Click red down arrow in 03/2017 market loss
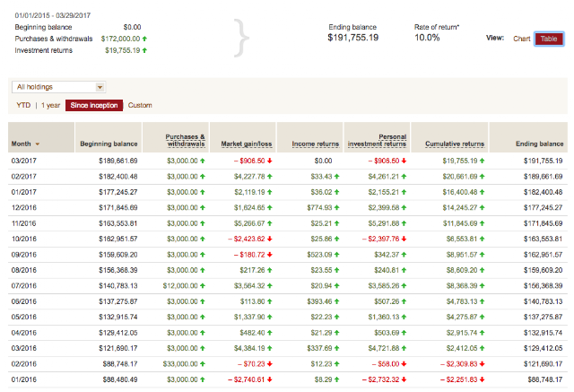Image resolution: width=574 pixels, height=392 pixels. (270, 161)
